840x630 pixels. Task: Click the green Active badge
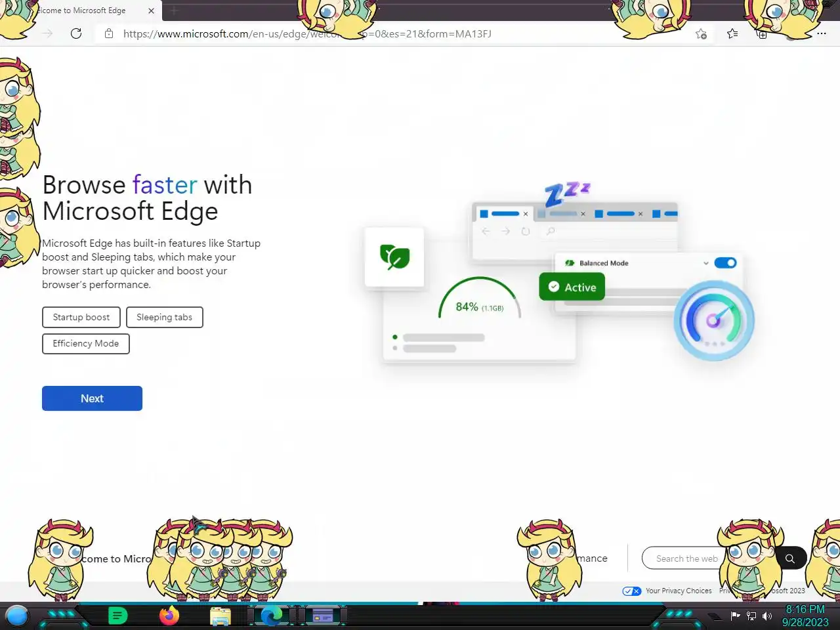point(572,287)
